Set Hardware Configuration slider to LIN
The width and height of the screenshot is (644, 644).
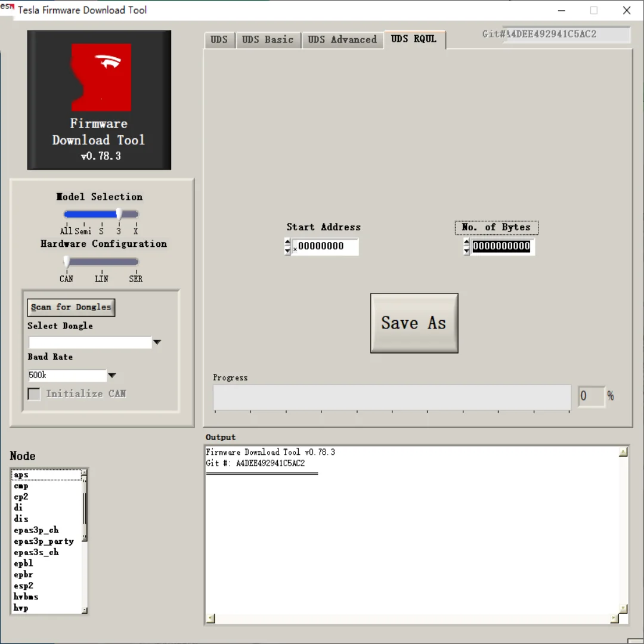(101, 262)
